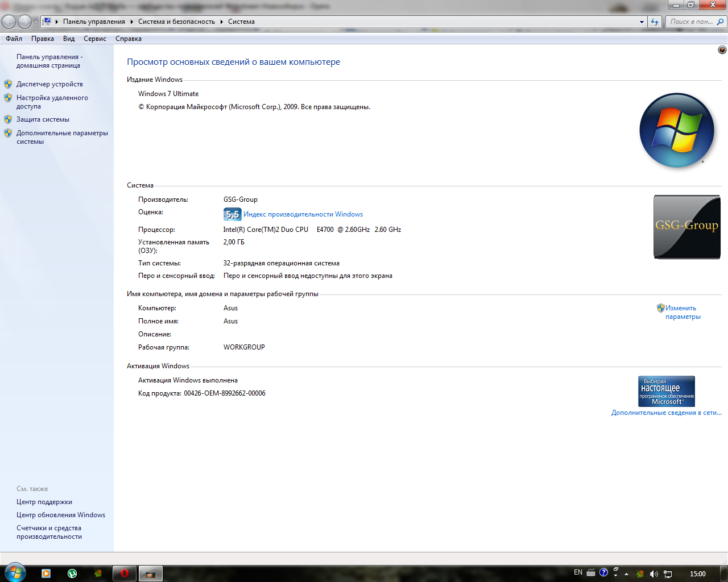Click the volume speaker tray icon
728x582 pixels.
click(654, 574)
